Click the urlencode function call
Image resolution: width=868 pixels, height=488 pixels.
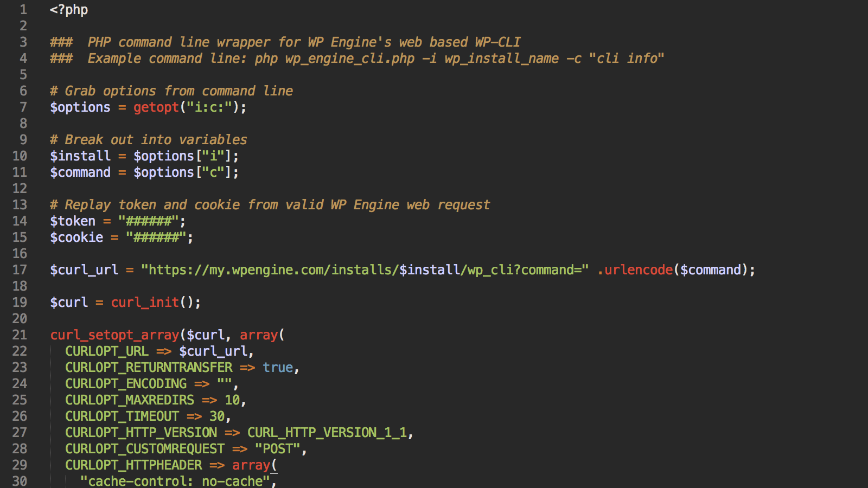[x=639, y=270]
